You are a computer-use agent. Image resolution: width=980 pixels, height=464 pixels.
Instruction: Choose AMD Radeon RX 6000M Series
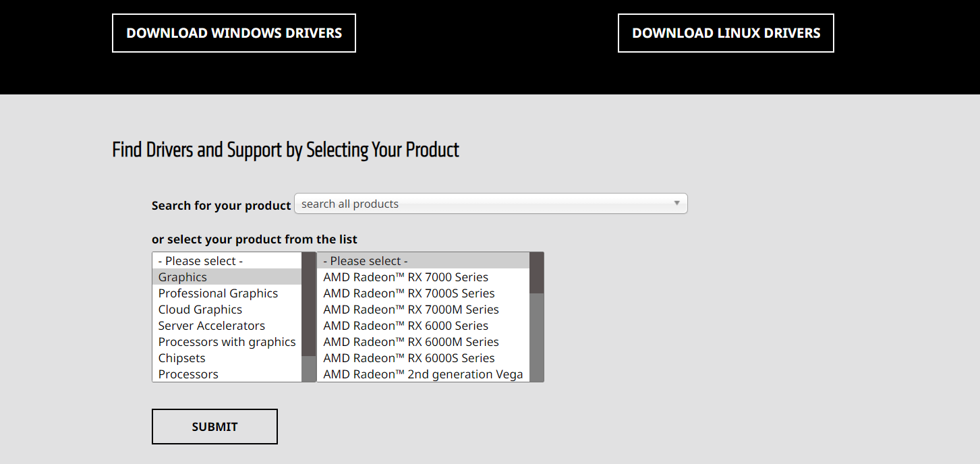pos(424,342)
